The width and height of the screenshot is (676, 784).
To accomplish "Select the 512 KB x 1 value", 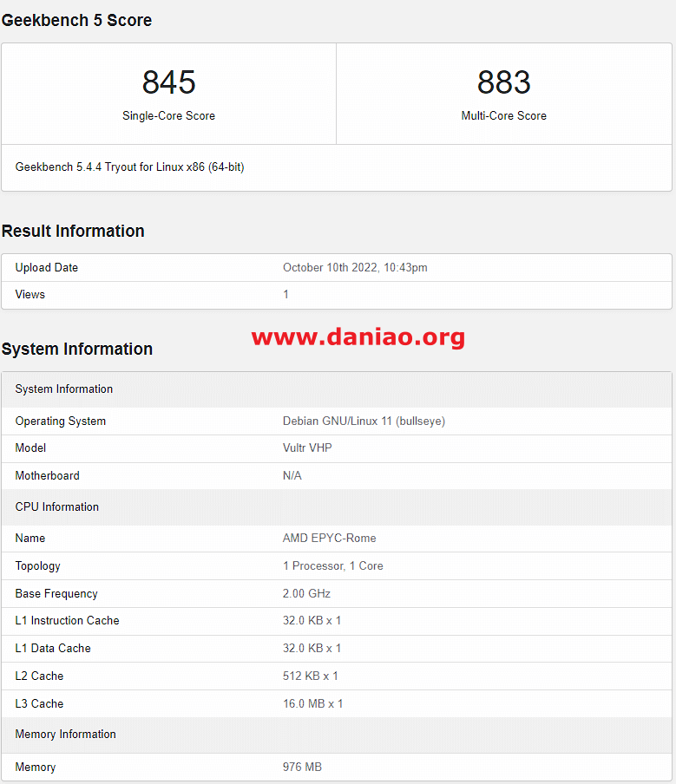I will [310, 676].
